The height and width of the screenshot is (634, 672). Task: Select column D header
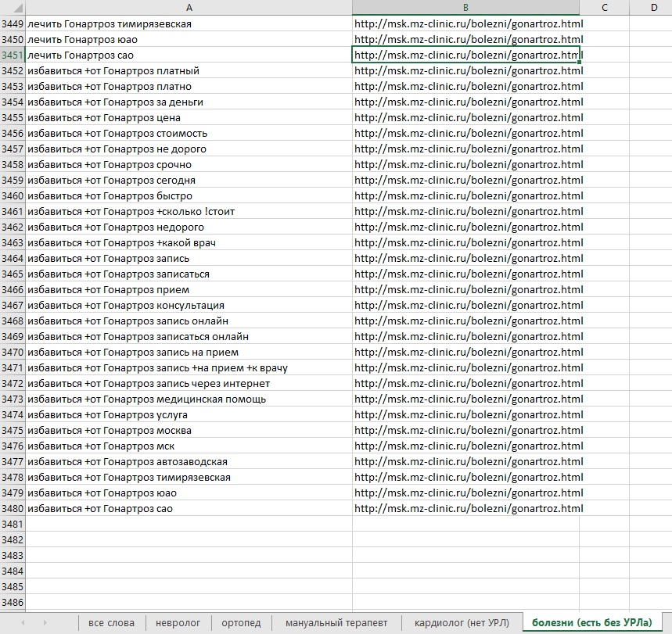point(653,7)
